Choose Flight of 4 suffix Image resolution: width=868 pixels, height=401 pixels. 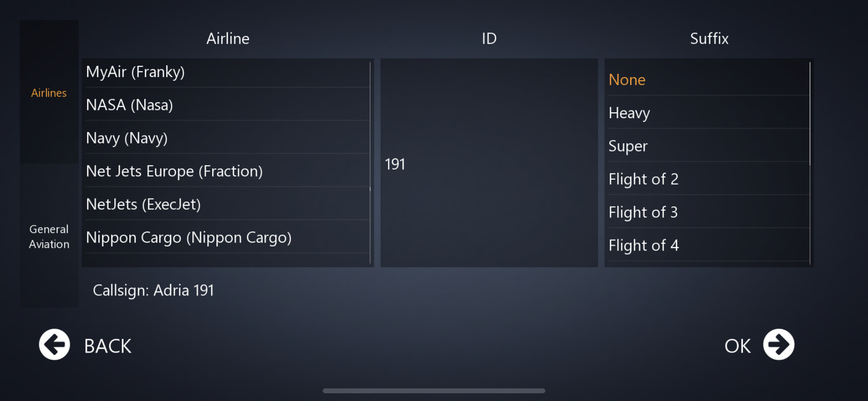tap(707, 246)
